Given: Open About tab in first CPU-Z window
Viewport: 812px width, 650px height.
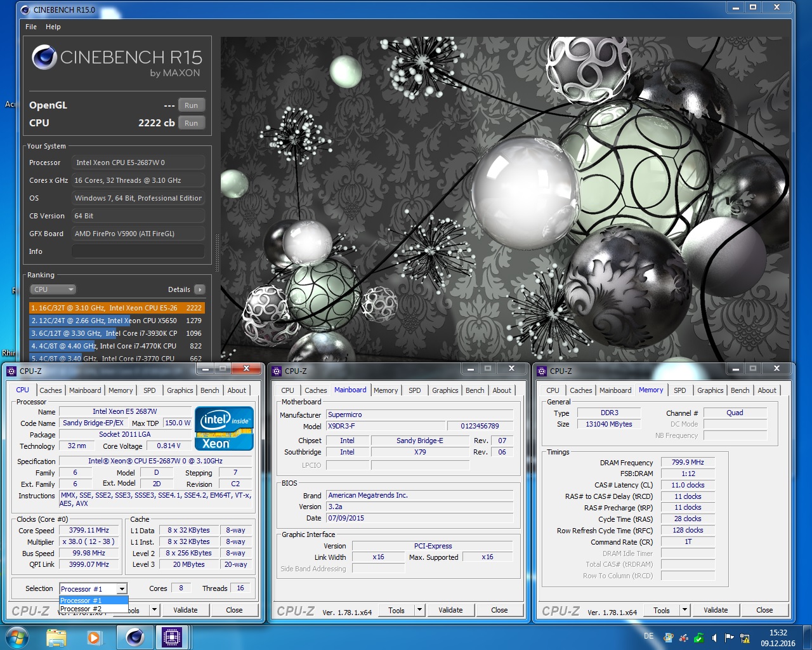Looking at the screenshot, I should click(237, 390).
